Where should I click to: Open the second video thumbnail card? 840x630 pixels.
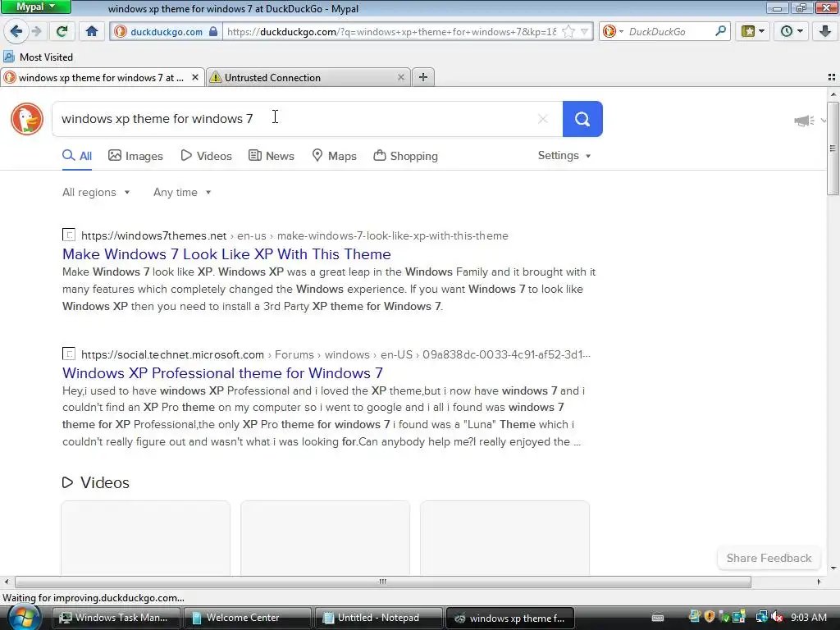tap(325, 538)
